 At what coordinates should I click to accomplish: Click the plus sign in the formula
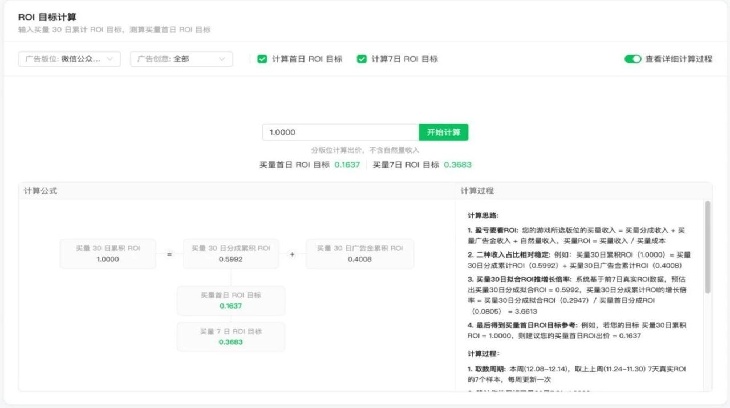point(292,255)
